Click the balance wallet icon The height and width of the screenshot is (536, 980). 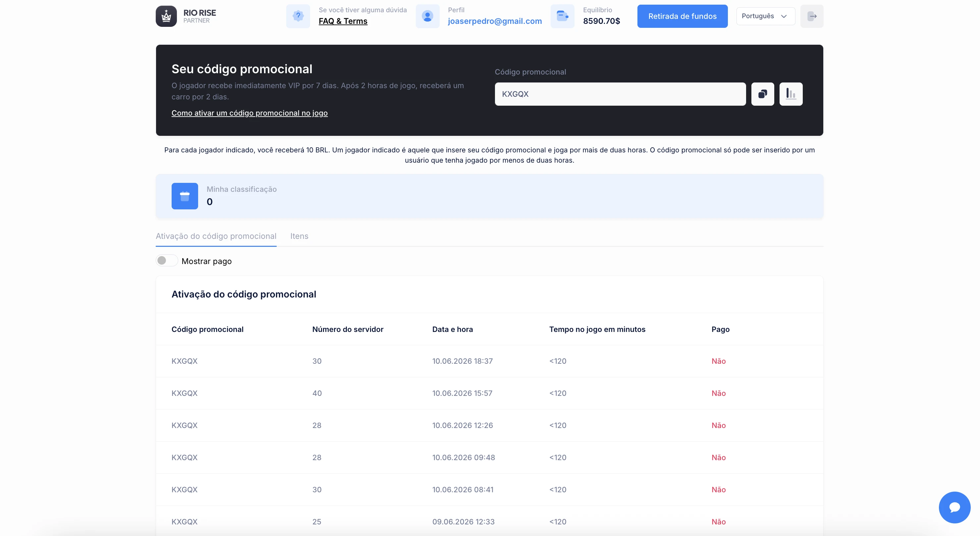click(x=562, y=16)
